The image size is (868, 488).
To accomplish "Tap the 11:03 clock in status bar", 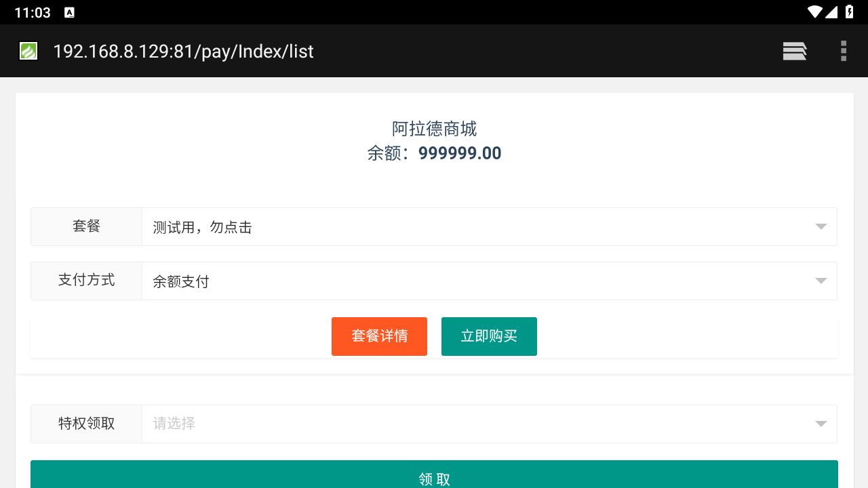I will click(x=33, y=12).
